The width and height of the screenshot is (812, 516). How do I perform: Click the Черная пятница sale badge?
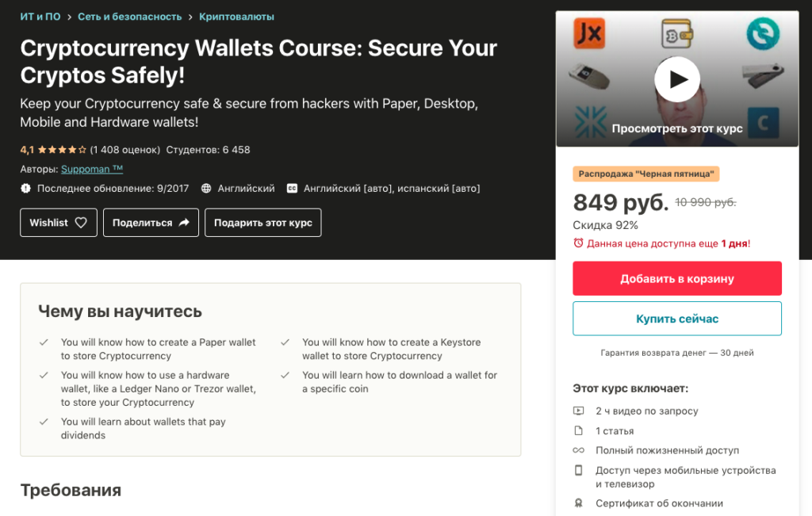tap(646, 174)
